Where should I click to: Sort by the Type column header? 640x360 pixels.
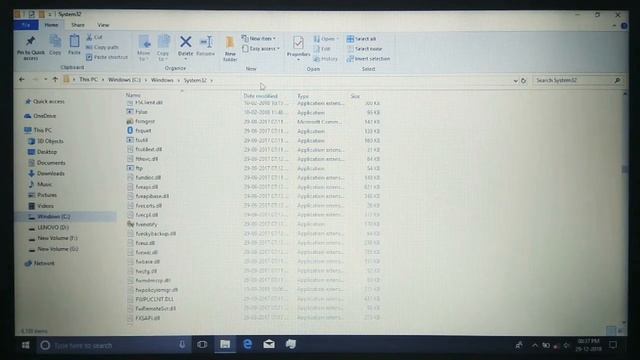point(303,96)
